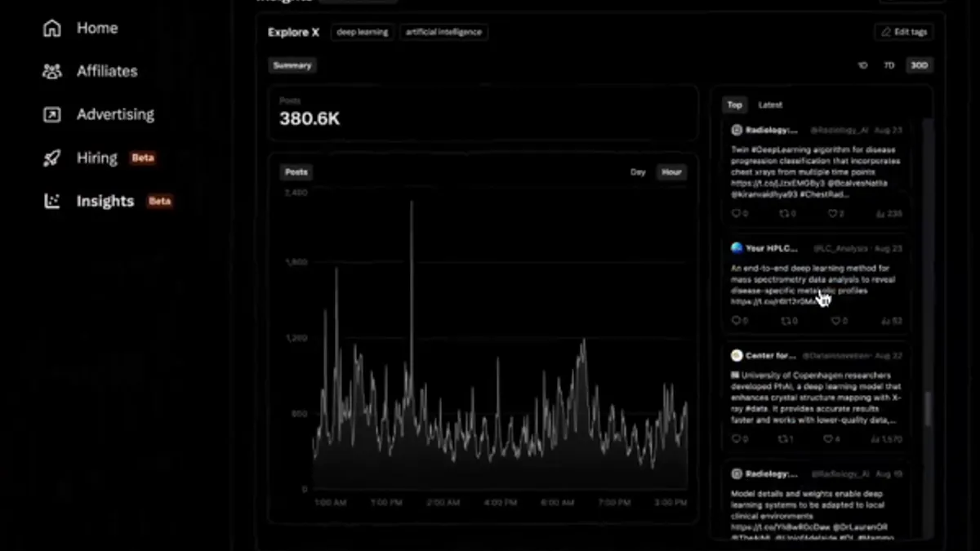This screenshot has height=551, width=980.
Task: Click the posts feed scrollbar thumb
Action: tap(927, 409)
